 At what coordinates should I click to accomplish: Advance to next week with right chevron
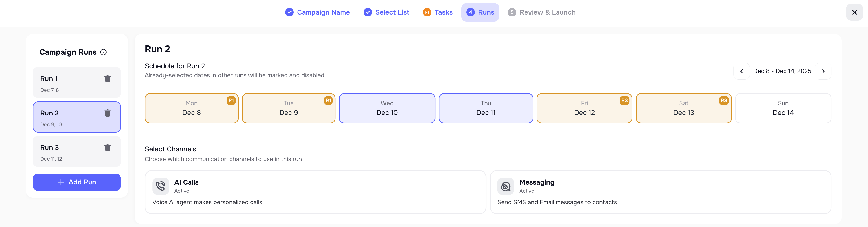823,71
